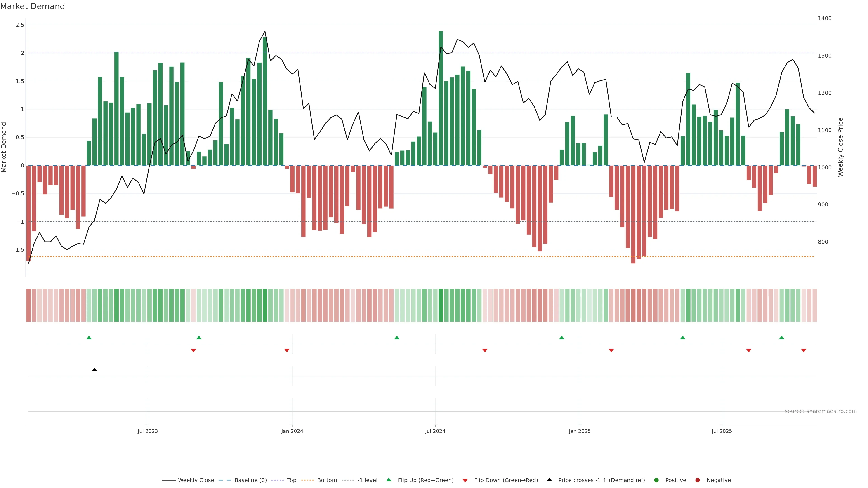The height and width of the screenshot is (488, 868).
Task: Click the tallest green bar in July 2024
Action: point(441,101)
